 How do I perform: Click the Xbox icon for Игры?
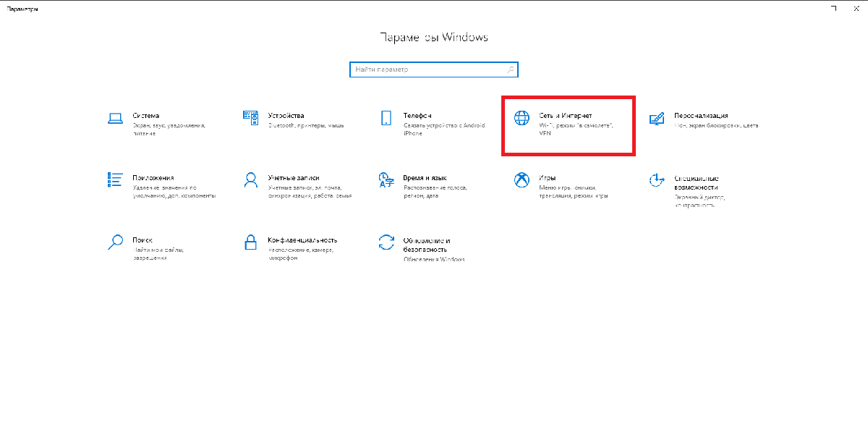(522, 179)
